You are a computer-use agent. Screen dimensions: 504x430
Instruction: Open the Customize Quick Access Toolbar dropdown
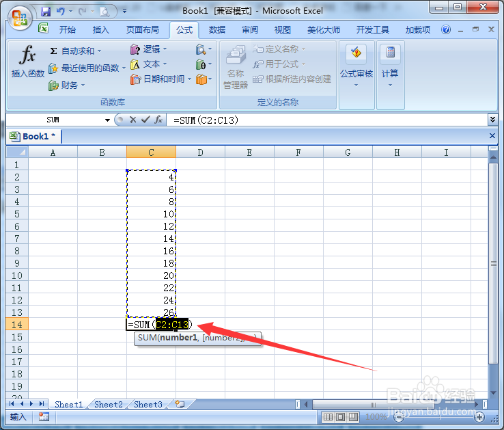124,12
